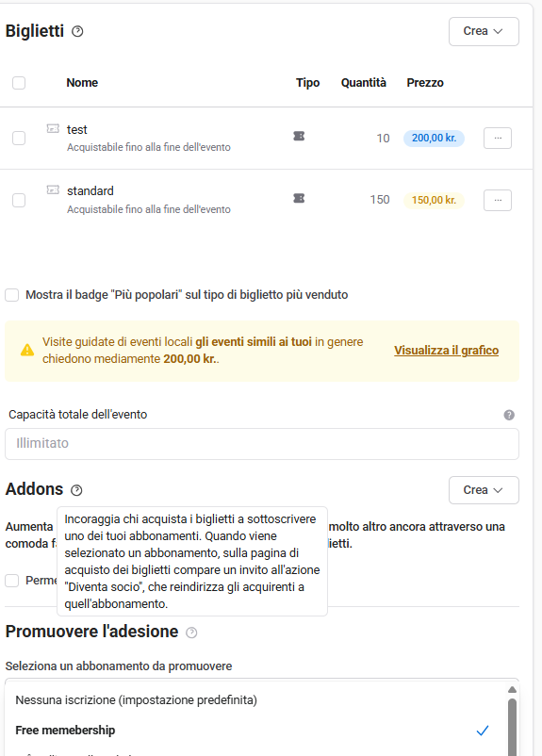The height and width of the screenshot is (756, 542).
Task: Click ticket card icon beside standard name
Action: pos(53,189)
